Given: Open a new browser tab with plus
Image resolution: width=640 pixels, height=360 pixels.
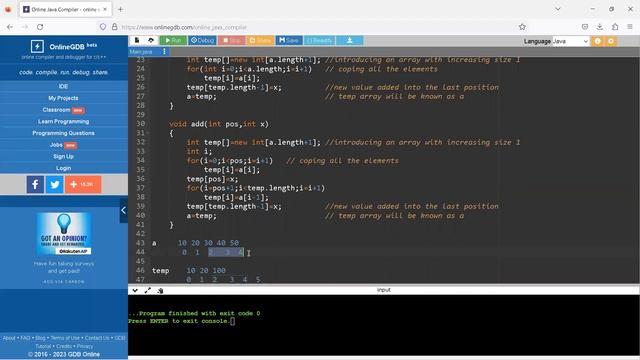Looking at the screenshot, I should (120, 9).
